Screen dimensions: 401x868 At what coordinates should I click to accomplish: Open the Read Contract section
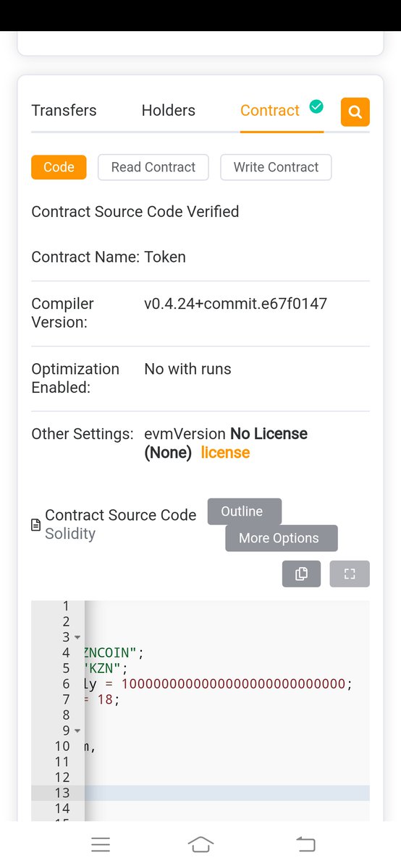click(x=153, y=167)
